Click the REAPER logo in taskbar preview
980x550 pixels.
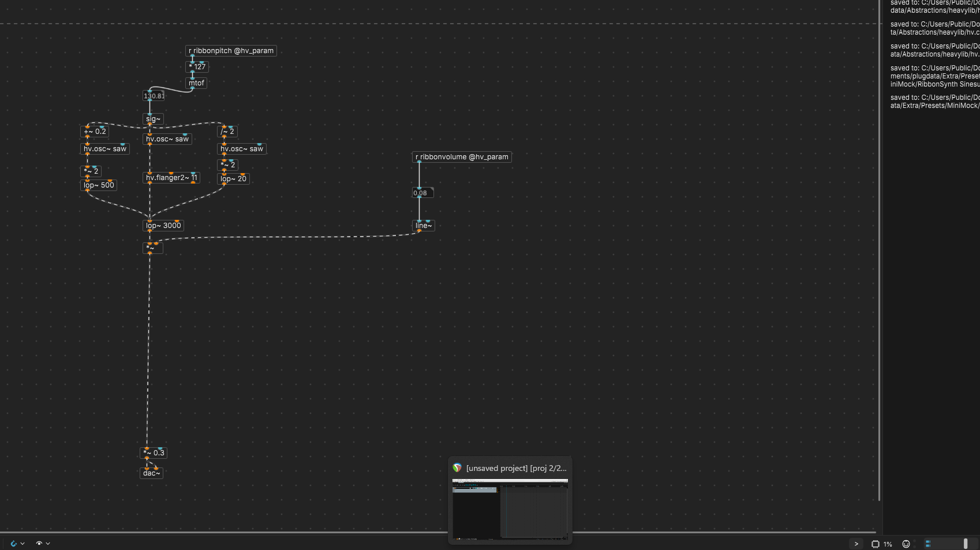[457, 468]
